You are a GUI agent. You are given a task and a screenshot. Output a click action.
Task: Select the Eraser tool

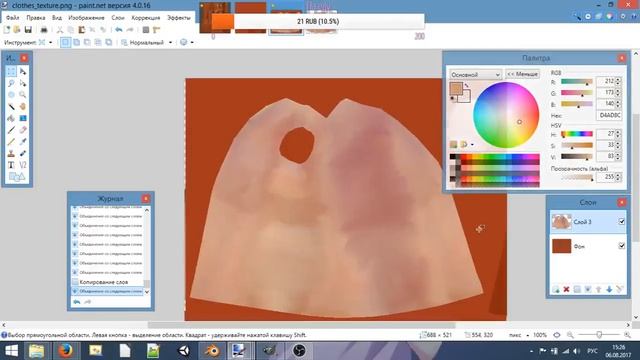click(23, 130)
